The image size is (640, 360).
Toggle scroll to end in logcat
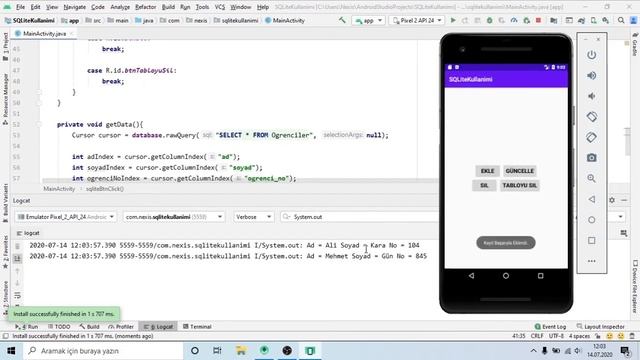pos(18,258)
